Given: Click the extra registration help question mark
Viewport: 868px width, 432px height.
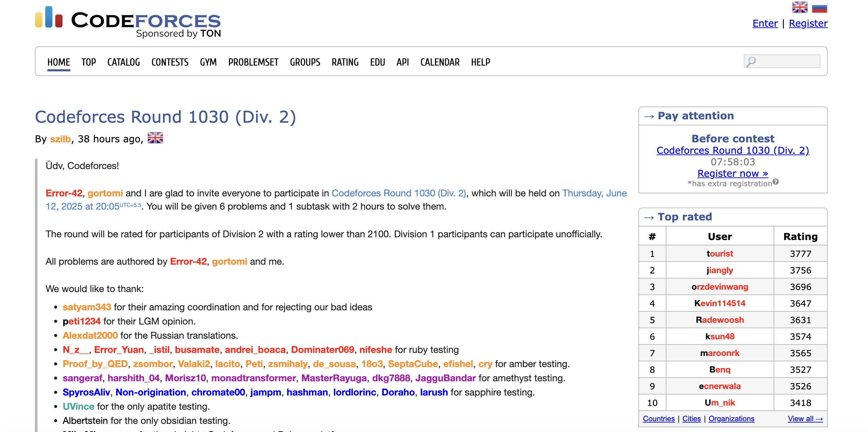Looking at the screenshot, I should (x=776, y=182).
